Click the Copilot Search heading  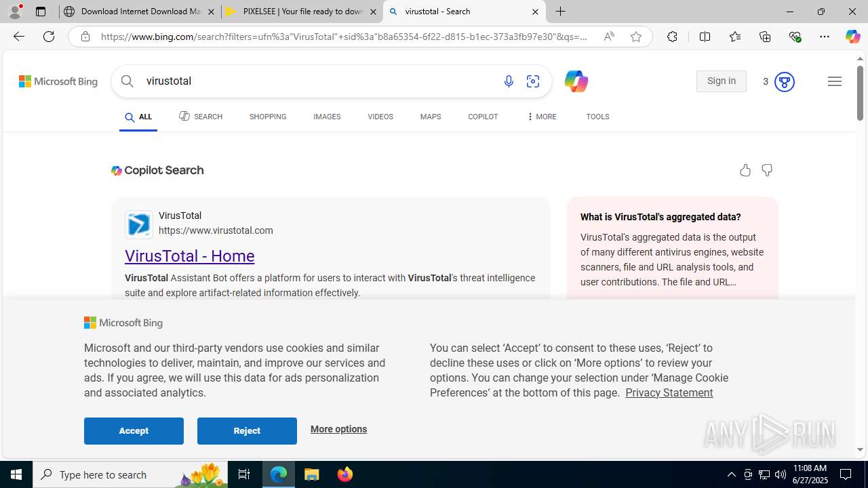(x=157, y=170)
